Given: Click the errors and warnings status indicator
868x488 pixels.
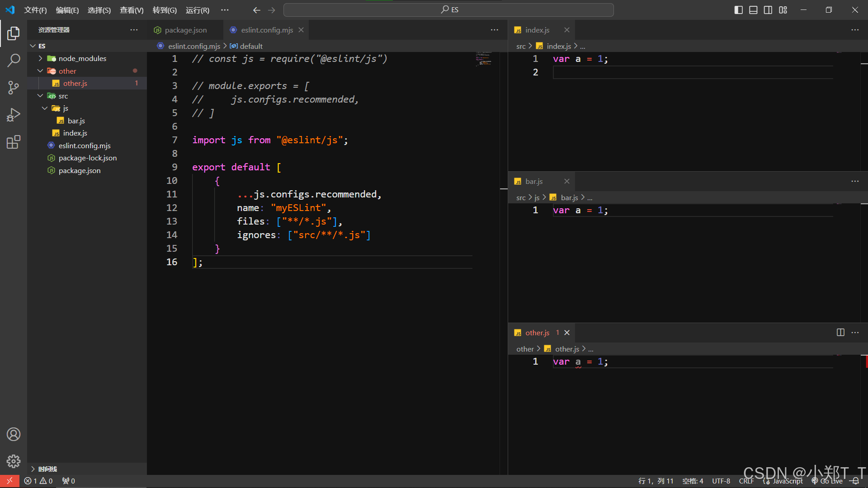Looking at the screenshot, I should pos(38,481).
